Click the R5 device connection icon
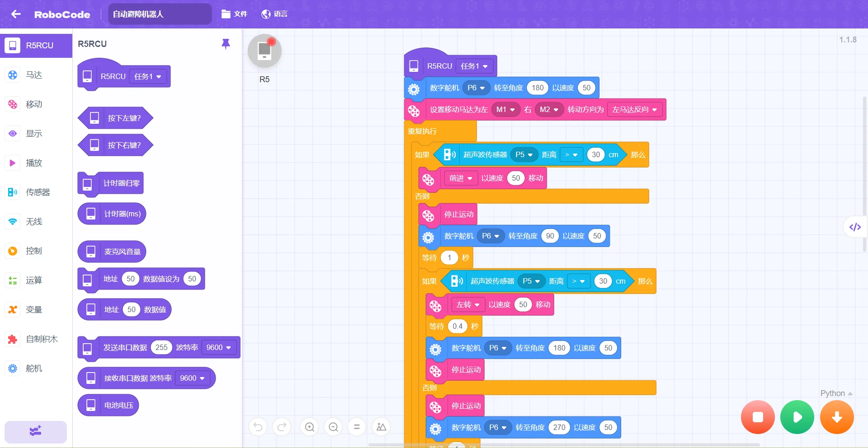This screenshot has height=448, width=868. click(264, 51)
